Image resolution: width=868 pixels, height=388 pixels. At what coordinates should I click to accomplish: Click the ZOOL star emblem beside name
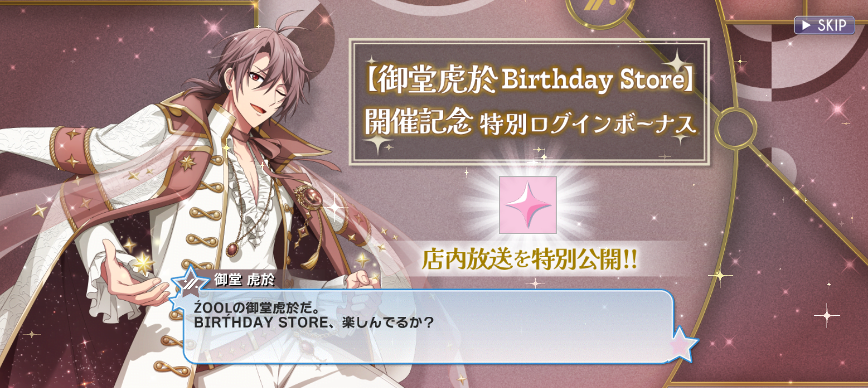pos(190,282)
